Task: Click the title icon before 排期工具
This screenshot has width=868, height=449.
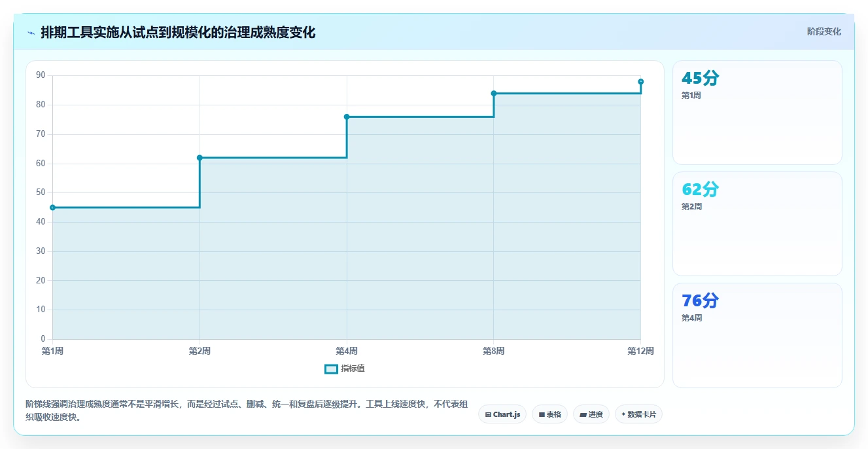Action: (31, 33)
